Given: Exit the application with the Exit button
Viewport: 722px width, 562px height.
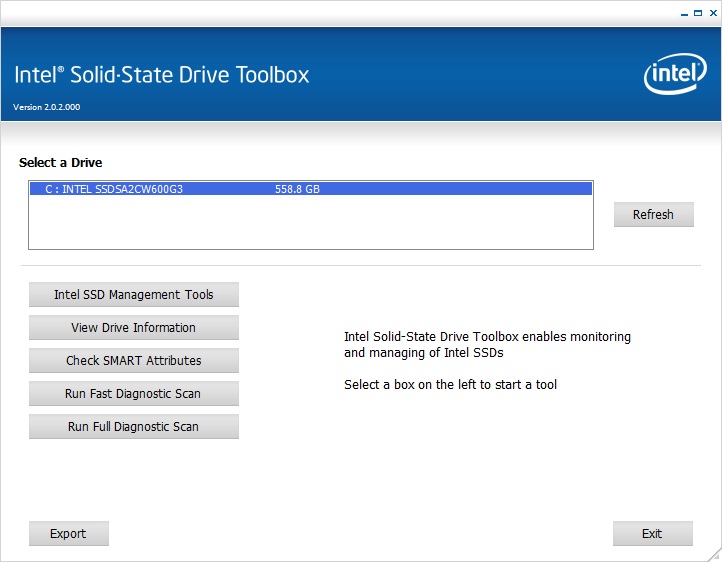Looking at the screenshot, I should pos(652,534).
